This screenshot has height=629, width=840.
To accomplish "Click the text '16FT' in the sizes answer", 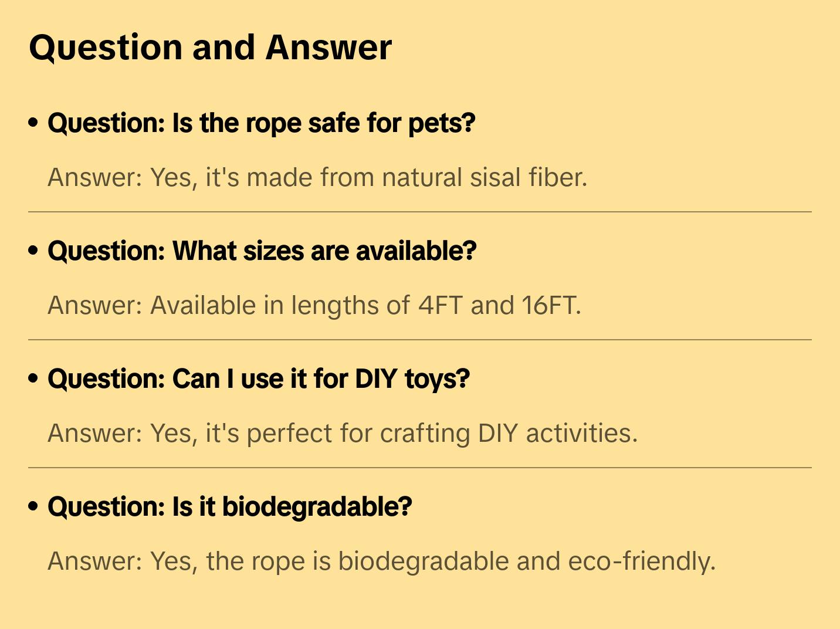I will (x=550, y=305).
